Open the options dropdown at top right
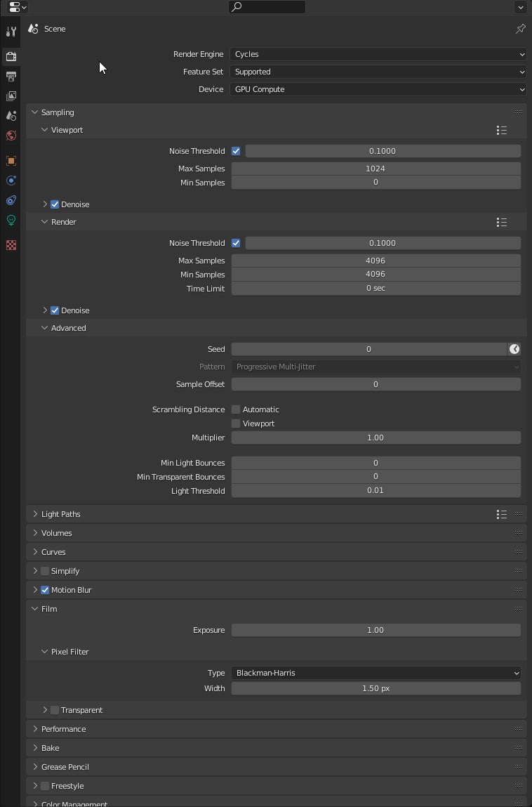The image size is (532, 807). tap(520, 7)
